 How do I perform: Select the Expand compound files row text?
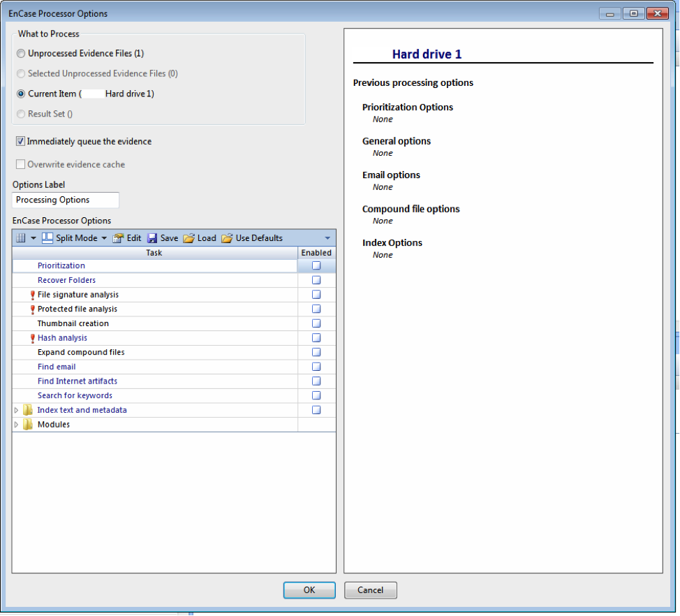pos(81,352)
